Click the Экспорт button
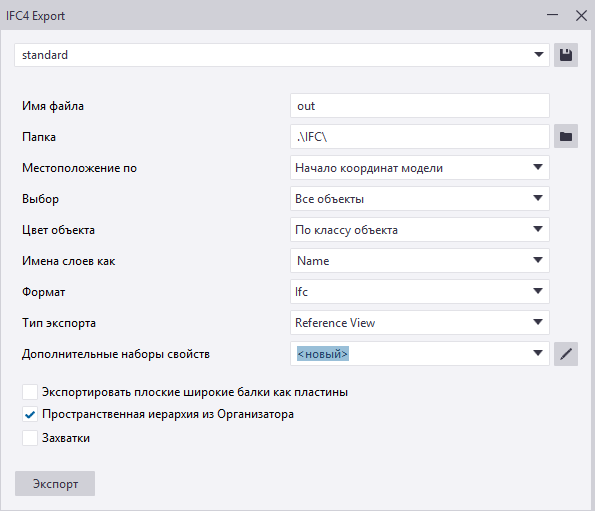 point(55,484)
